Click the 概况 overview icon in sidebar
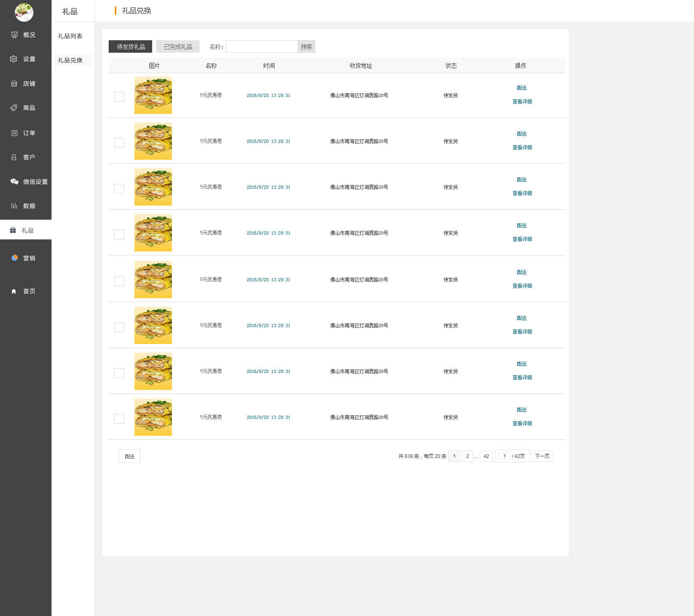 point(14,35)
